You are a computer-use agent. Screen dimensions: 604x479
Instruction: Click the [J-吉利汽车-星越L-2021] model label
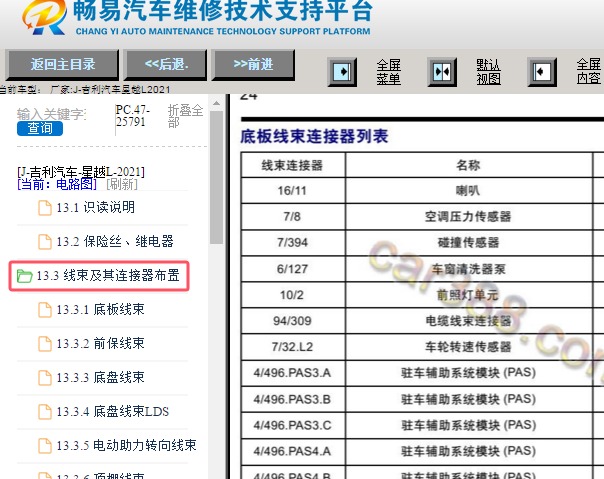pyautogui.click(x=81, y=171)
